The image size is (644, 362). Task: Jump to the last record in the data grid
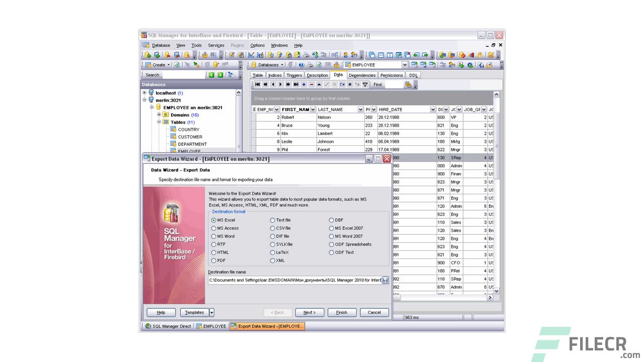[296, 84]
